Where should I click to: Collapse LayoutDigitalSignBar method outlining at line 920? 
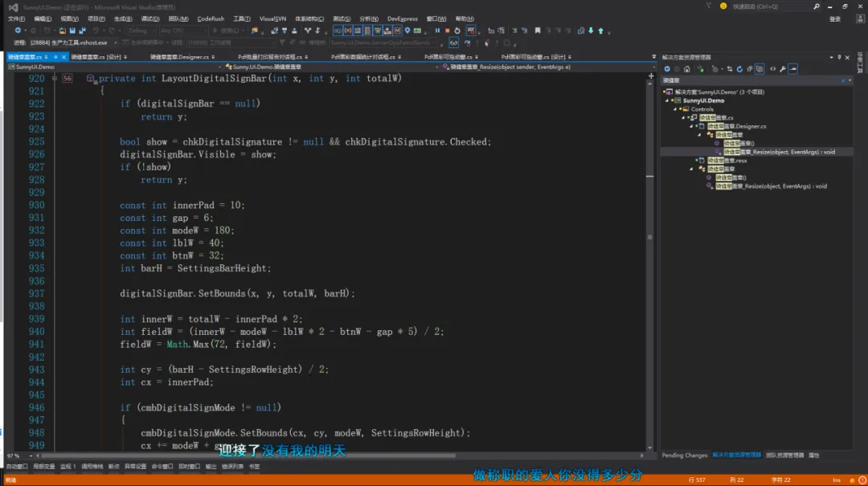tap(55, 79)
